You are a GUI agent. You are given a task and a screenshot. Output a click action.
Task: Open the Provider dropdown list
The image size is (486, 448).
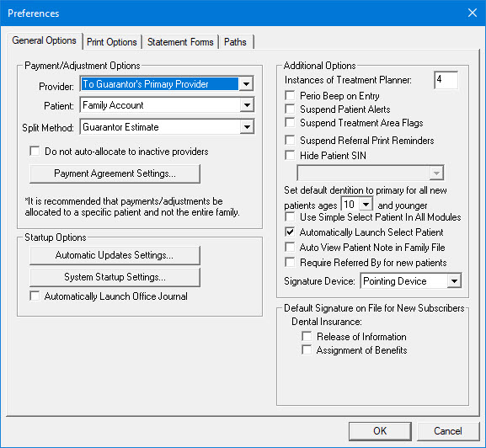[247, 84]
